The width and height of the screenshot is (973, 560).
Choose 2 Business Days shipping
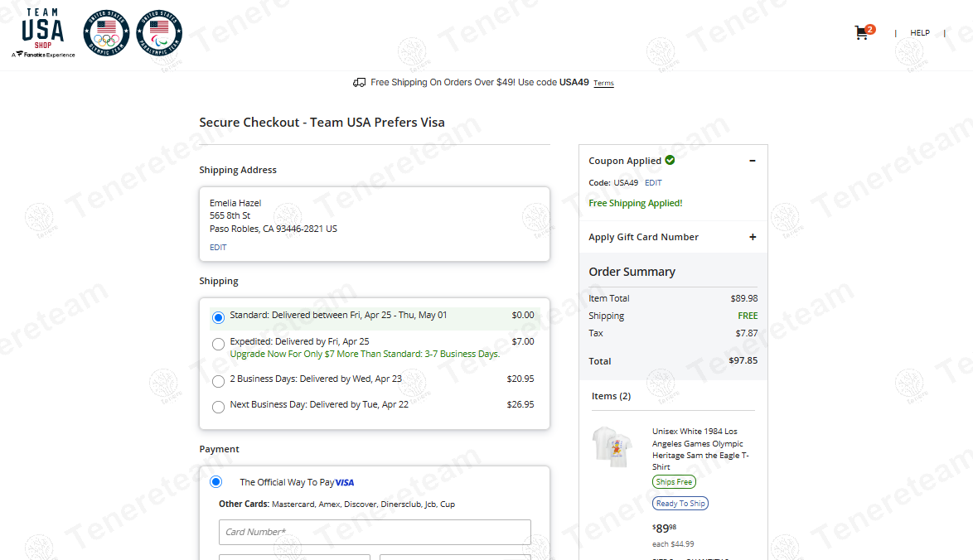pos(218,381)
